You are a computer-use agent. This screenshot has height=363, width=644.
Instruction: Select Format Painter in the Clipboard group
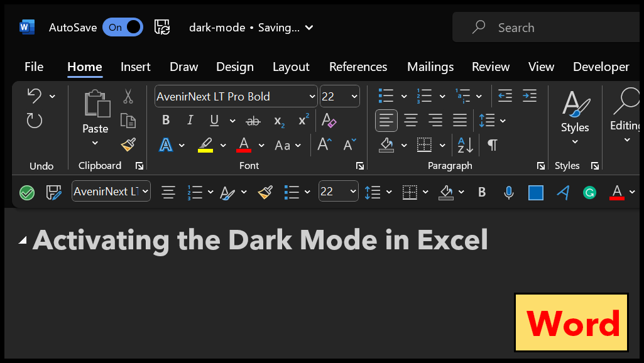(x=128, y=144)
